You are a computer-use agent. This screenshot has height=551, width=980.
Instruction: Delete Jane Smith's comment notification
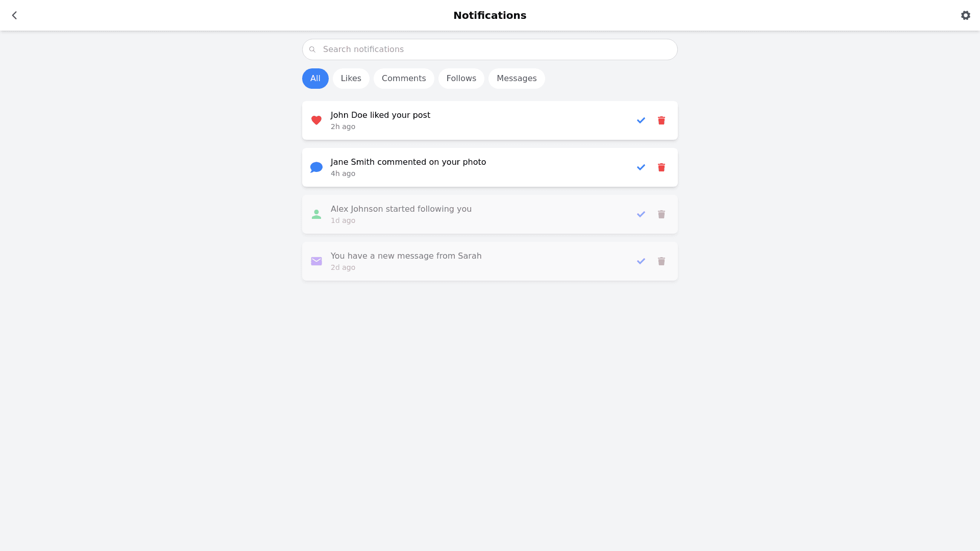pyautogui.click(x=661, y=167)
